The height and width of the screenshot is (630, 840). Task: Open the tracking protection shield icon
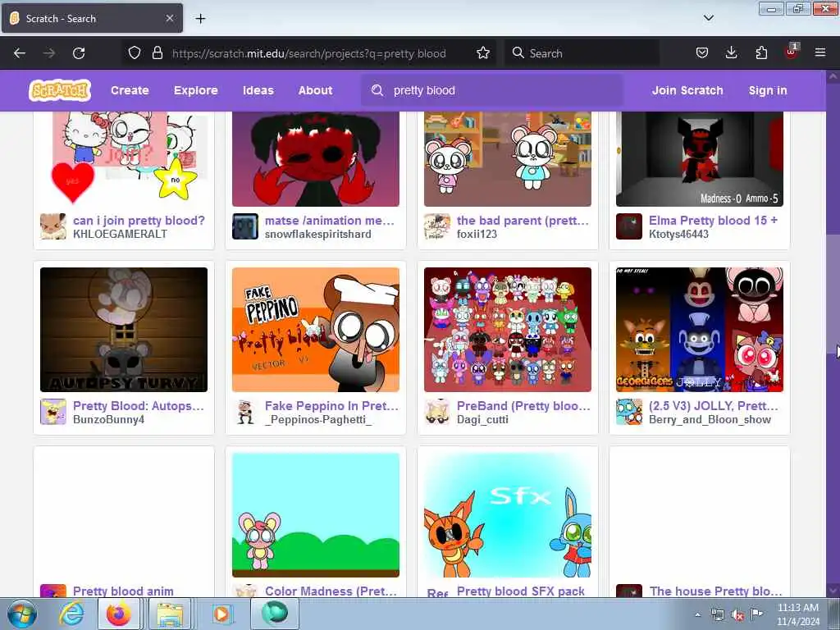pos(135,53)
